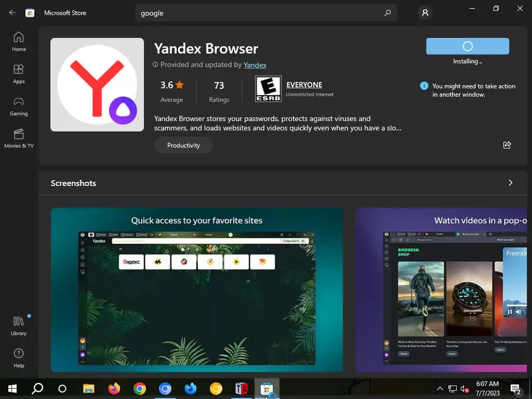Click Microsoft Store taskbar icon
Image resolution: width=532 pixels, height=399 pixels.
pos(267,389)
